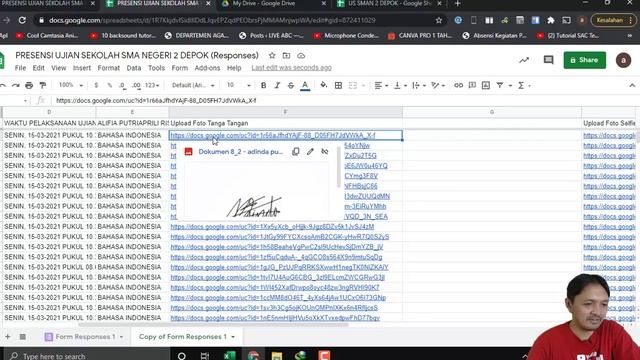Viewport: 640px width, 360px height.
Task: Open the Data menu
Action: pyautogui.click(x=133, y=68)
